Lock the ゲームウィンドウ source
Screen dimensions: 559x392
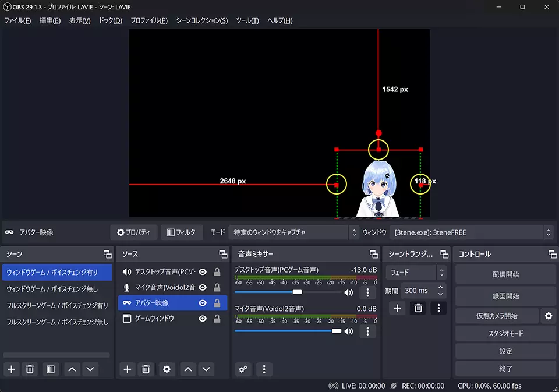[x=217, y=318]
